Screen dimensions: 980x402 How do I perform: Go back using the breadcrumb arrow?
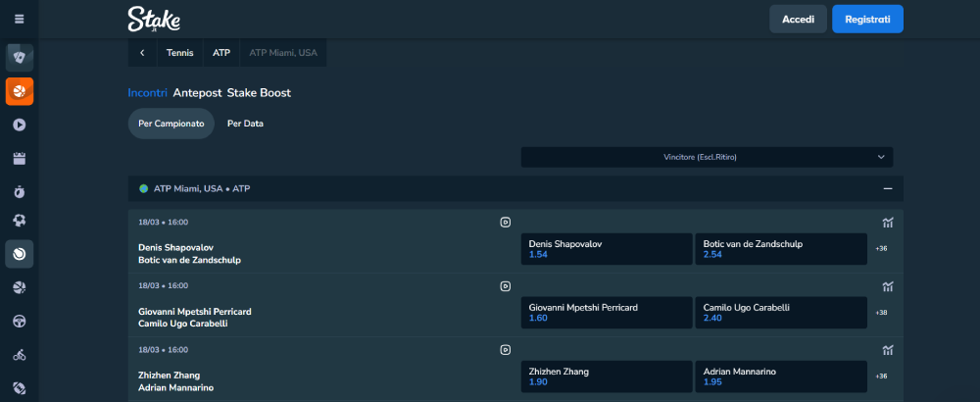pyautogui.click(x=142, y=53)
